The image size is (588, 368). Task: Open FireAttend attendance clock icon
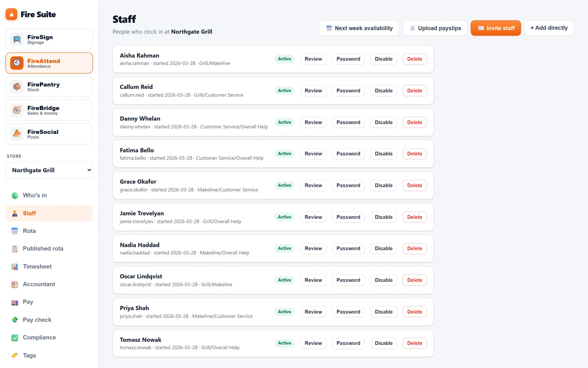(x=17, y=63)
